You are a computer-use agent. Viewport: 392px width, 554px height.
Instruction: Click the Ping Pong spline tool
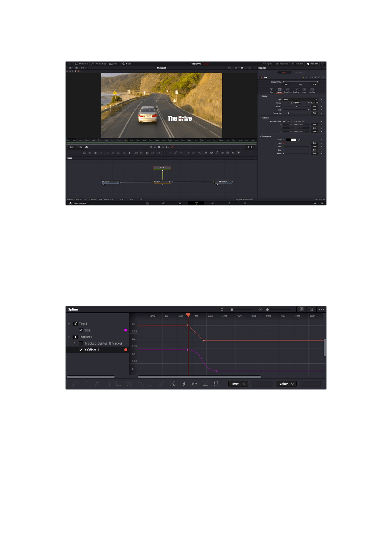[x=151, y=384]
